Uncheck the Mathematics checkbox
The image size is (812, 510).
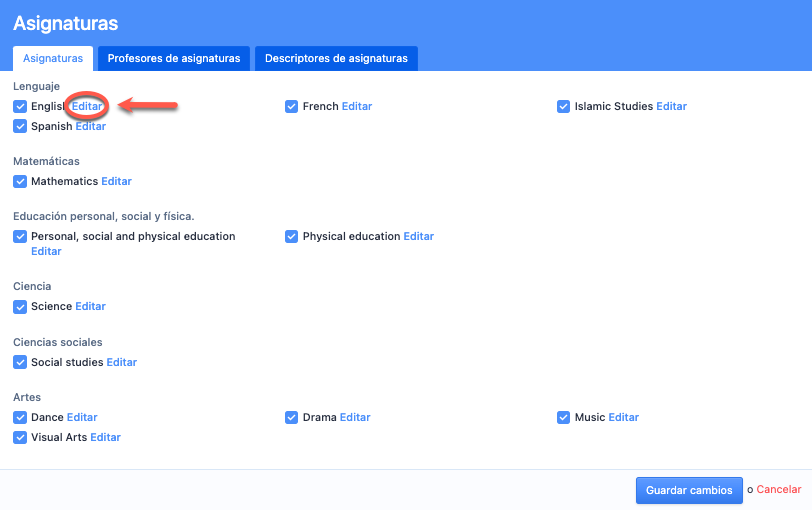pos(20,182)
